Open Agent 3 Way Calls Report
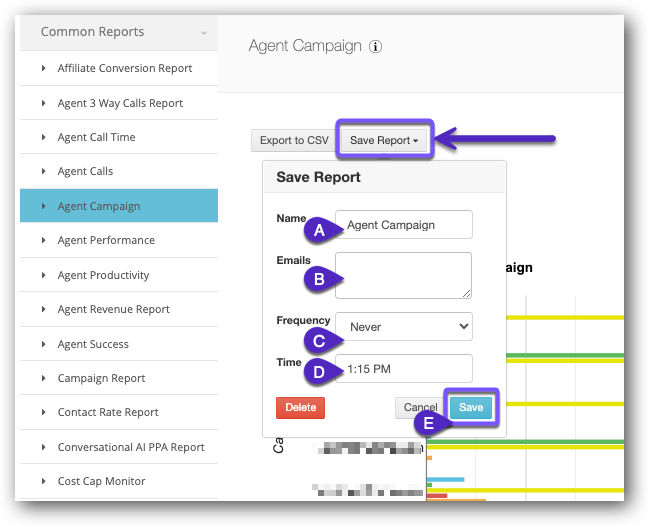Viewport: 649px width, 526px height. tap(120, 103)
